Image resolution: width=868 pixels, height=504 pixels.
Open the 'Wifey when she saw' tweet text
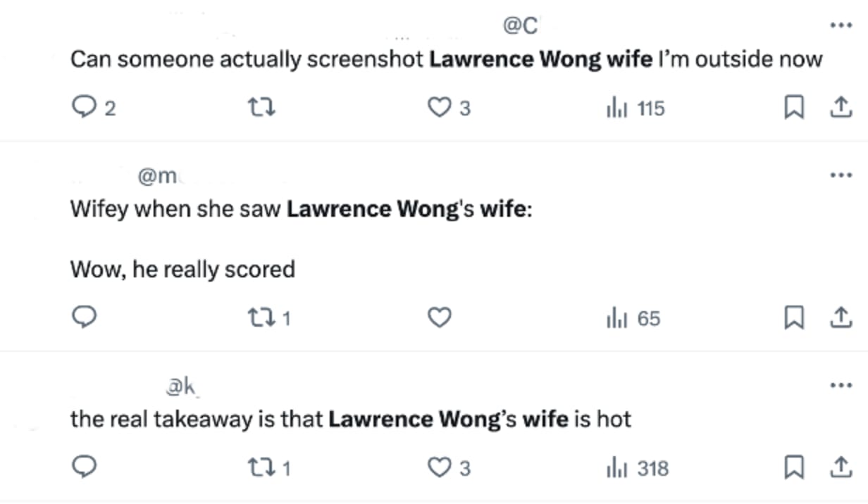pyautogui.click(x=301, y=210)
